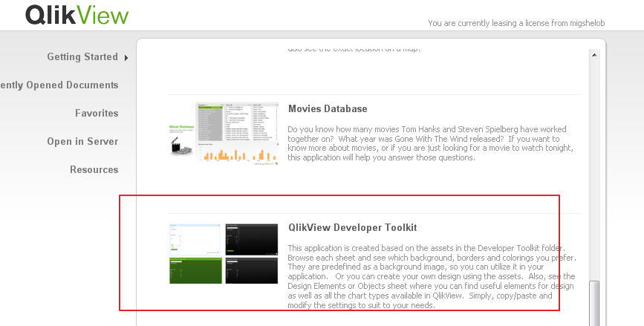
Task: Select Open in Server option
Action: point(82,142)
